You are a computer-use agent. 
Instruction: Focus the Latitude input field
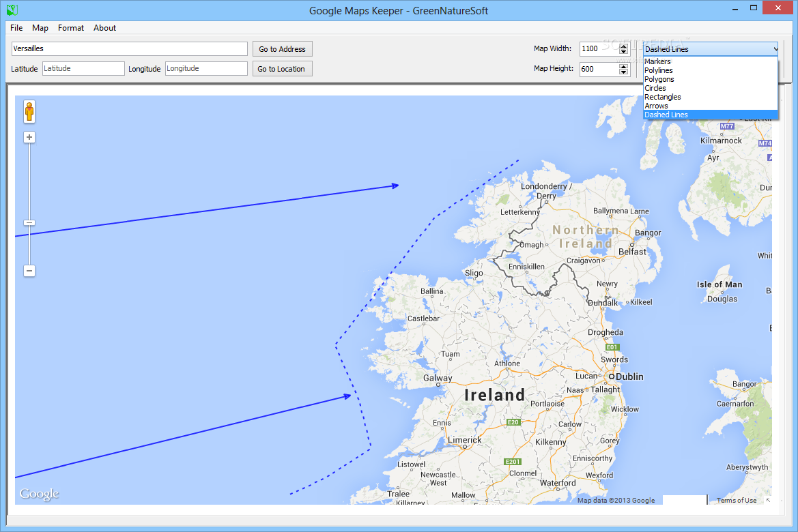83,68
